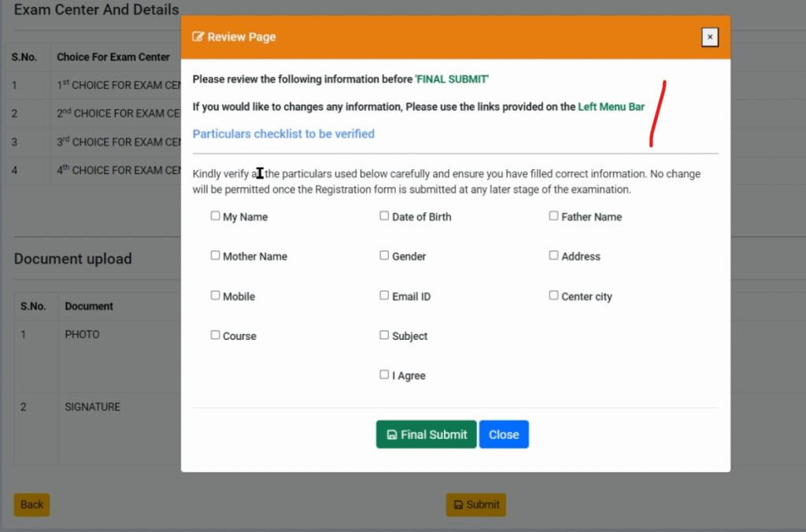Click the Particulars checklist to be verified heading

(x=283, y=134)
